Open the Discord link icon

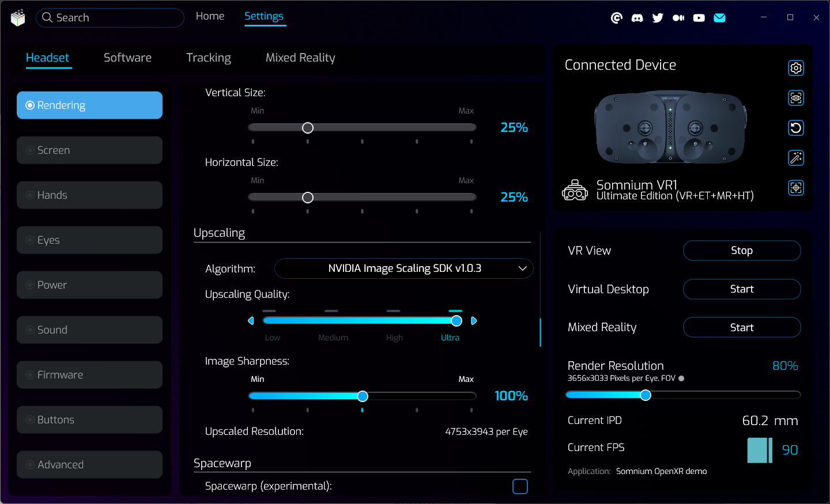[637, 18]
